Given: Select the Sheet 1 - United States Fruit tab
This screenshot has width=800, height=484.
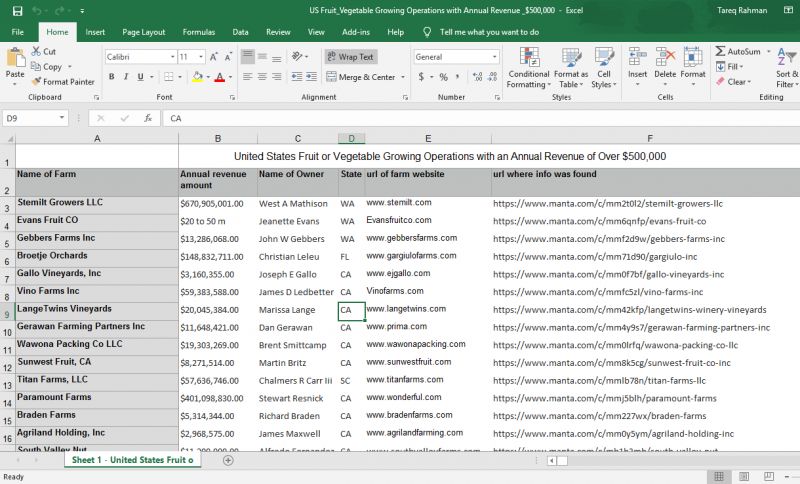Looking at the screenshot, I should [132, 460].
